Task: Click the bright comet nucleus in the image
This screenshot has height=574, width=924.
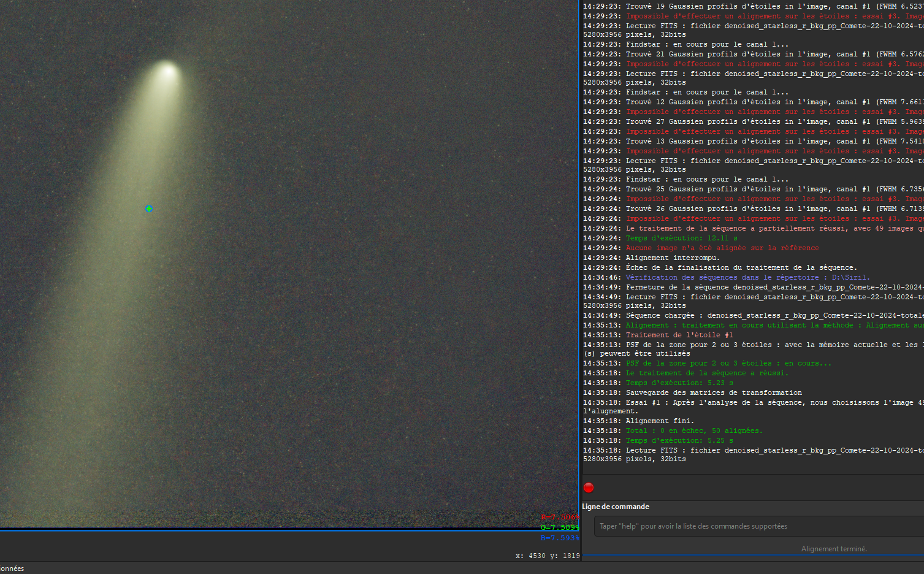Action: click(x=167, y=71)
